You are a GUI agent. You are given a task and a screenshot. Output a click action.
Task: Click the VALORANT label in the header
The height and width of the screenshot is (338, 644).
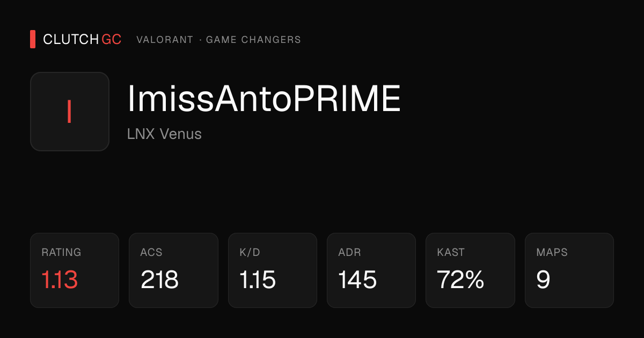tap(165, 40)
